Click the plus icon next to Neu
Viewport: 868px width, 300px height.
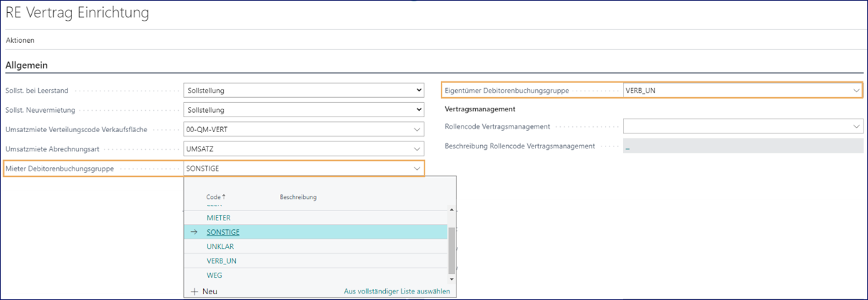coord(194,292)
